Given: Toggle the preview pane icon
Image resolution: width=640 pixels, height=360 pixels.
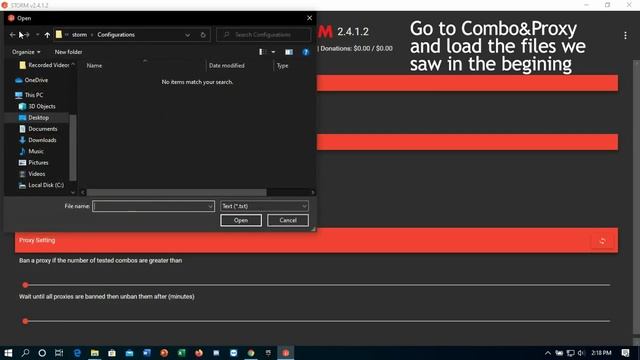Looking at the screenshot, I should tap(289, 52).
